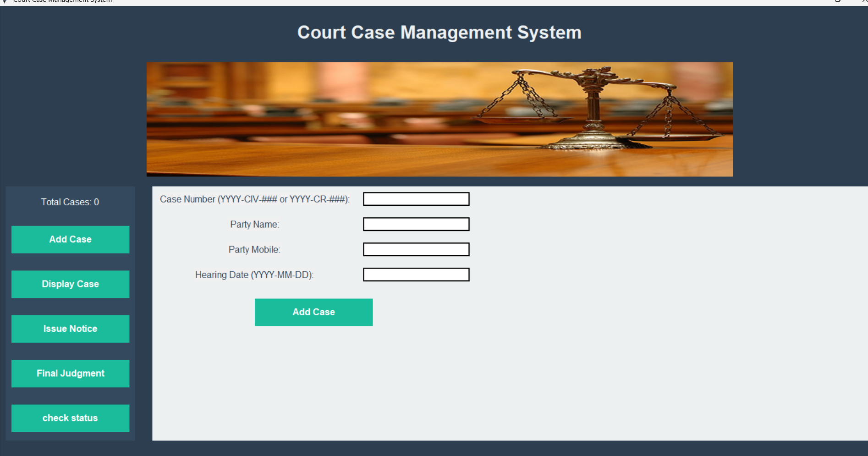Click the Hearing Date format label
Image resolution: width=868 pixels, height=456 pixels.
(254, 275)
